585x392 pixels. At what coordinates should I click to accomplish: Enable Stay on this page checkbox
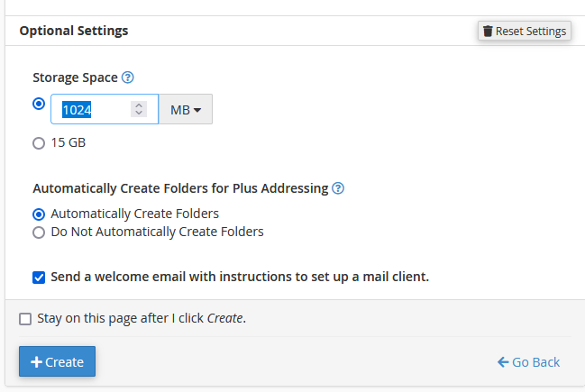tap(25, 319)
